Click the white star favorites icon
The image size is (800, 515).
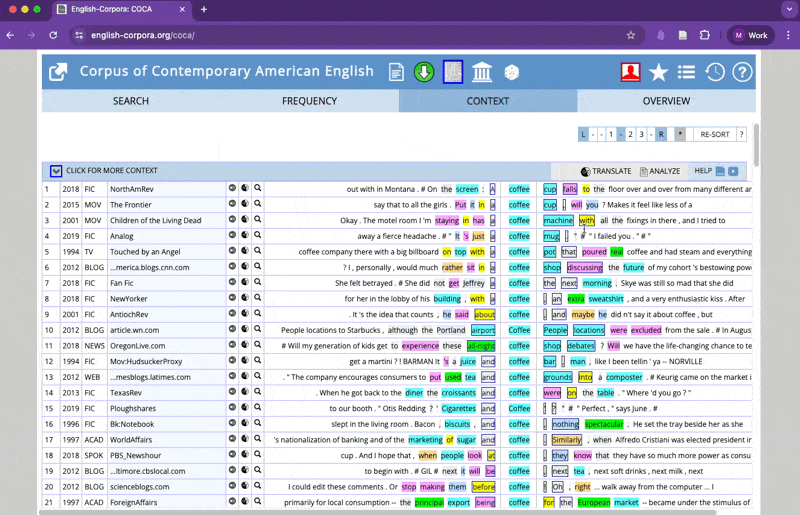pos(658,72)
